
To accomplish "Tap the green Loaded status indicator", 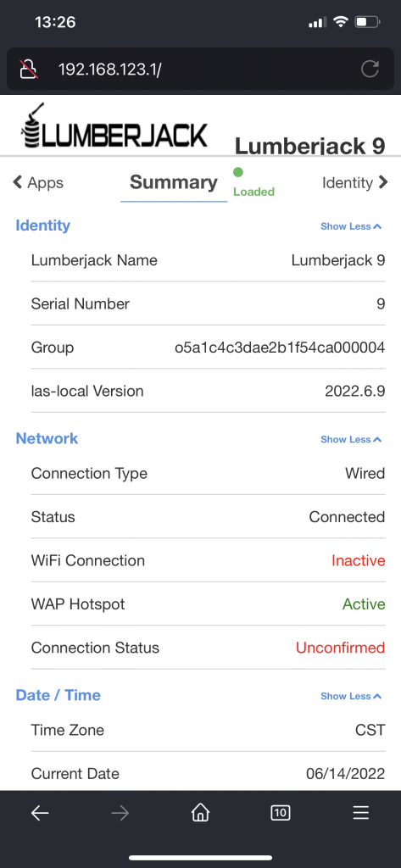I will pyautogui.click(x=253, y=183).
